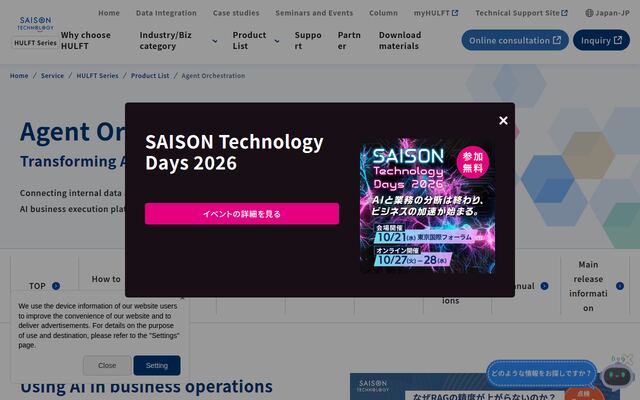Image resolution: width=640 pixels, height=400 pixels.
Task: Open the Partner menu item
Action: 349,40
